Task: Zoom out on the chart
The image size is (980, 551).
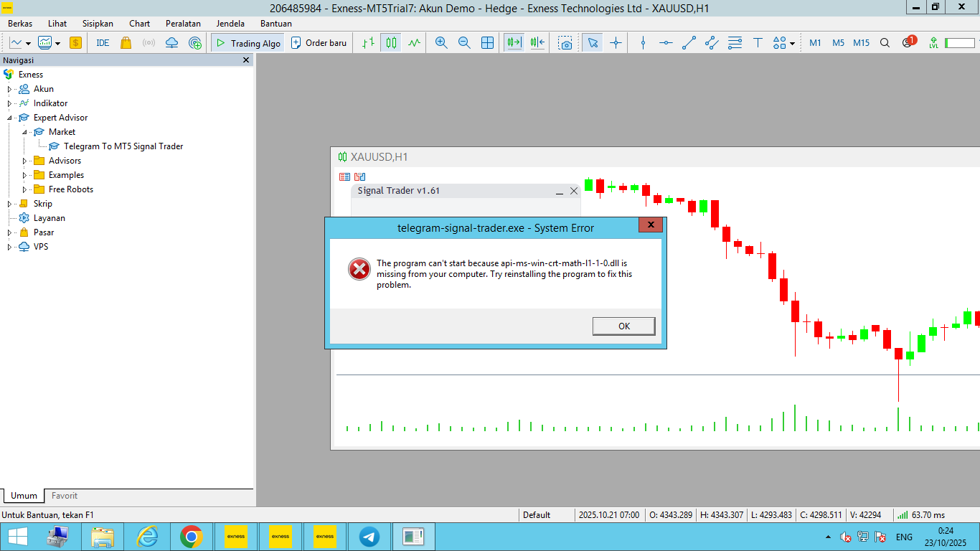Action: pyautogui.click(x=464, y=43)
